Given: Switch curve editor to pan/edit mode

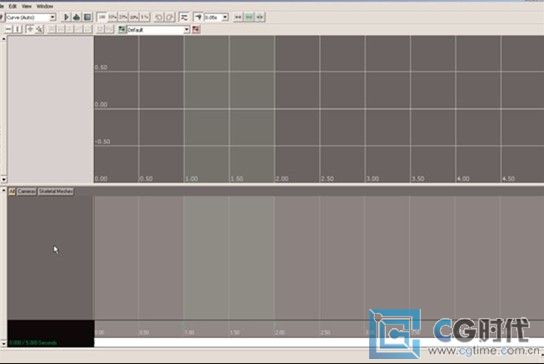Looking at the screenshot, I should (x=30, y=29).
